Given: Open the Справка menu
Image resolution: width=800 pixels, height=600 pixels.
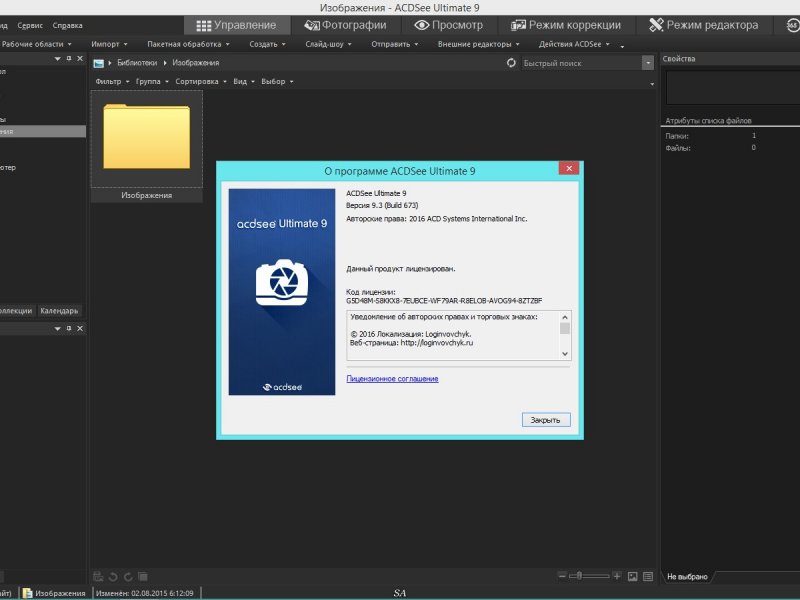Looking at the screenshot, I should coord(67,26).
